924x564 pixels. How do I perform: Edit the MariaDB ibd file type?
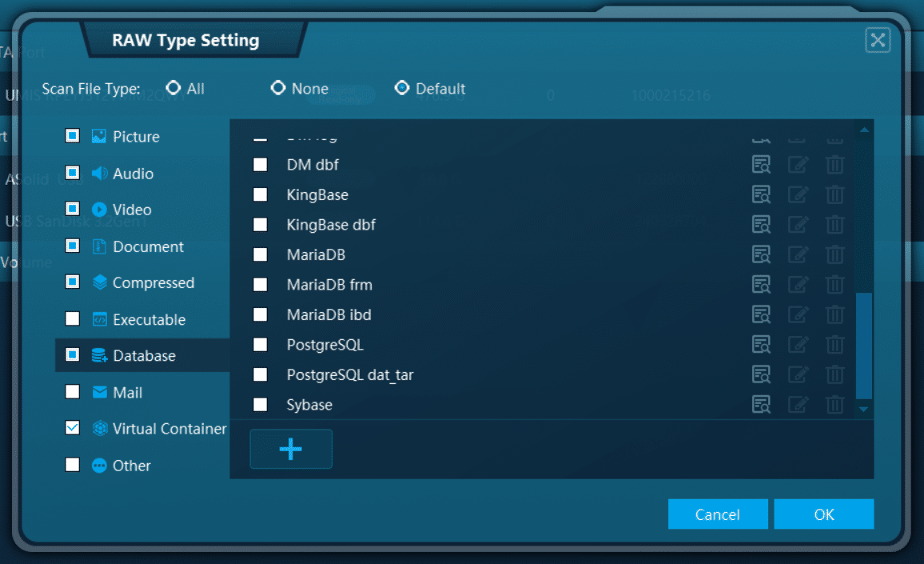(x=798, y=314)
